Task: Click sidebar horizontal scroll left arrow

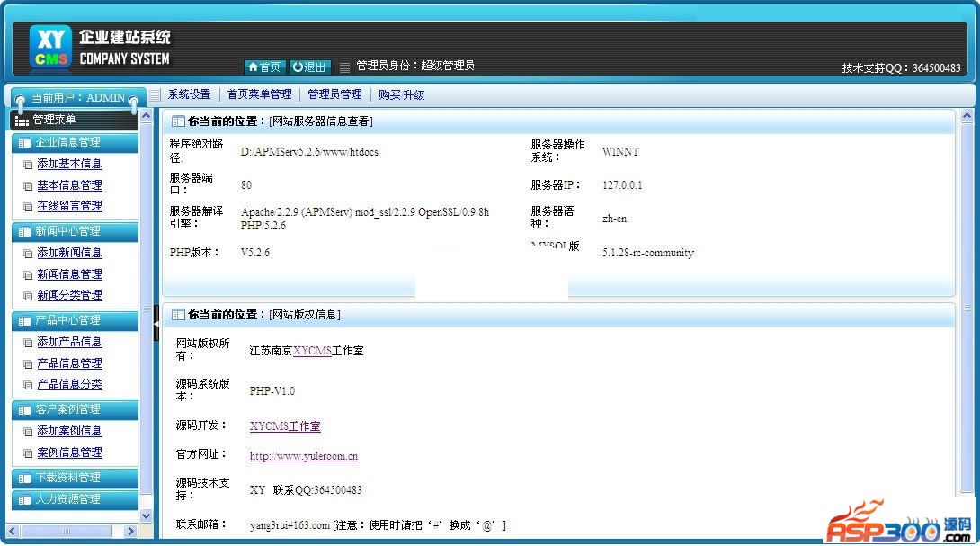Action: point(13,531)
